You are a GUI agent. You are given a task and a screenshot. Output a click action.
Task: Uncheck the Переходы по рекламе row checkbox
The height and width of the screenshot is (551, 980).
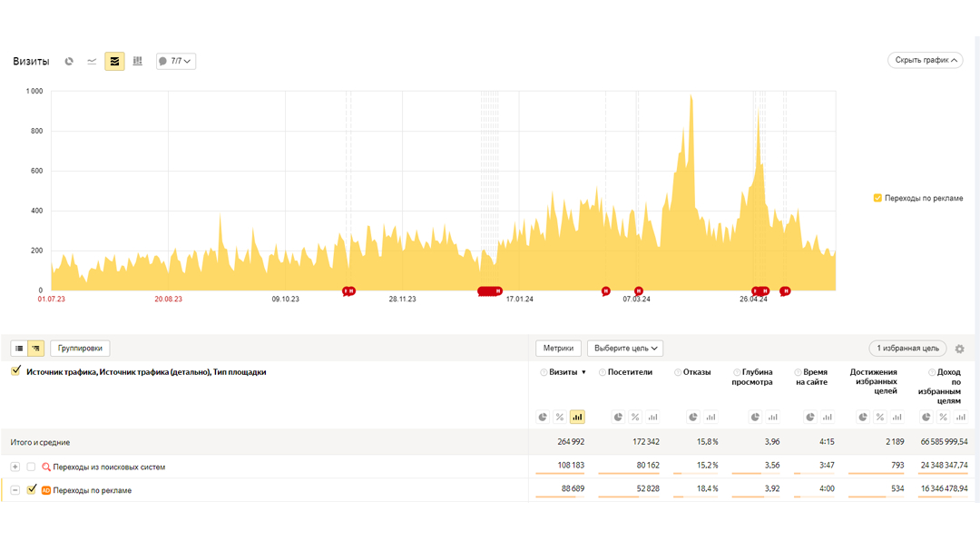(x=32, y=490)
